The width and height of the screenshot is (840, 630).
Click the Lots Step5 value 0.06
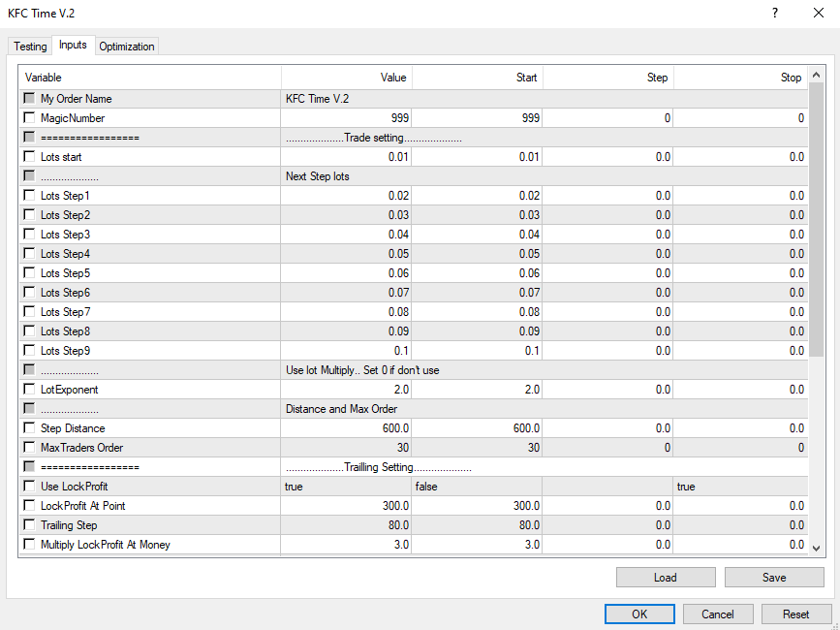[346, 273]
